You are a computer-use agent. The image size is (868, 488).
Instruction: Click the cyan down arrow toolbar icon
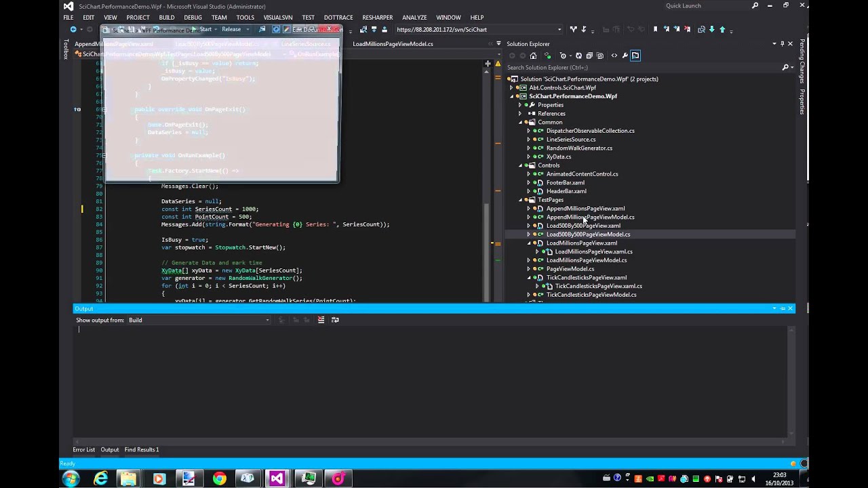pos(712,29)
